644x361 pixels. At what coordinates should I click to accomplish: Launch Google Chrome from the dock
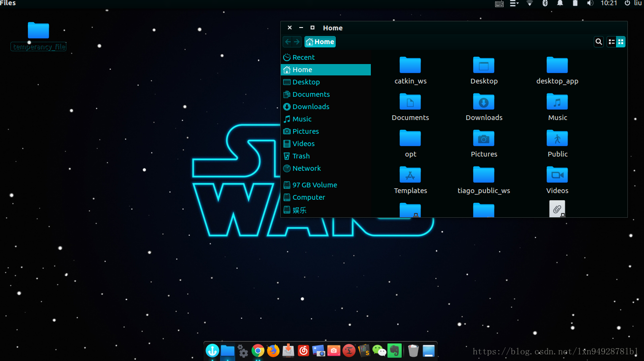(258, 351)
